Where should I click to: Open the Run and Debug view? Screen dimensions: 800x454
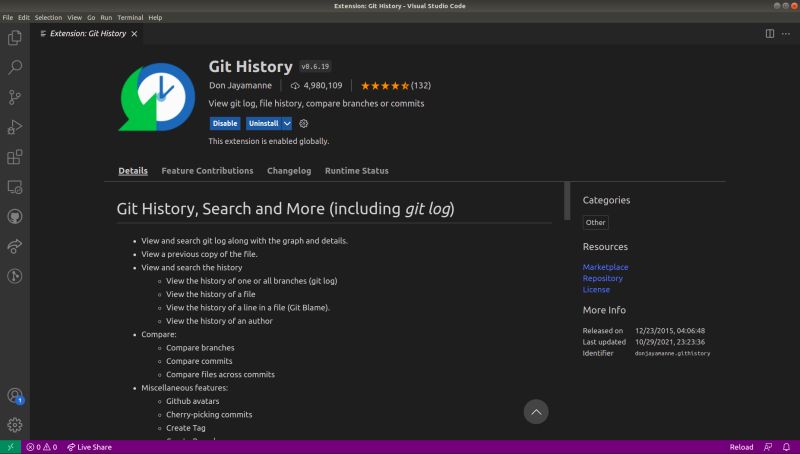coord(15,127)
